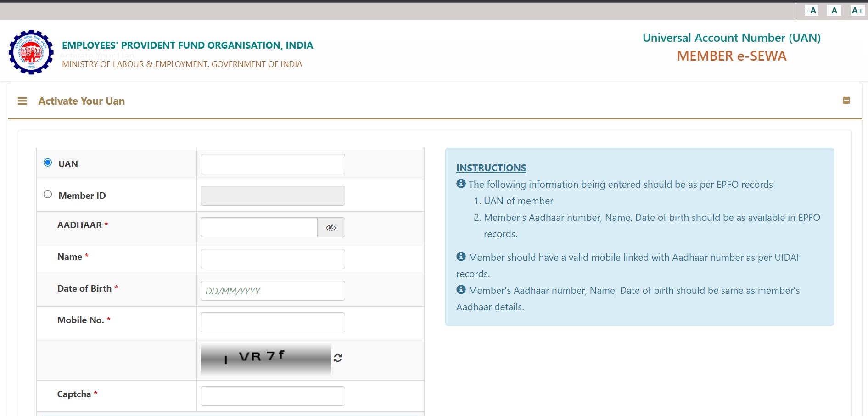The height and width of the screenshot is (416, 868).
Task: Click the UAN label text
Action: coord(68,164)
